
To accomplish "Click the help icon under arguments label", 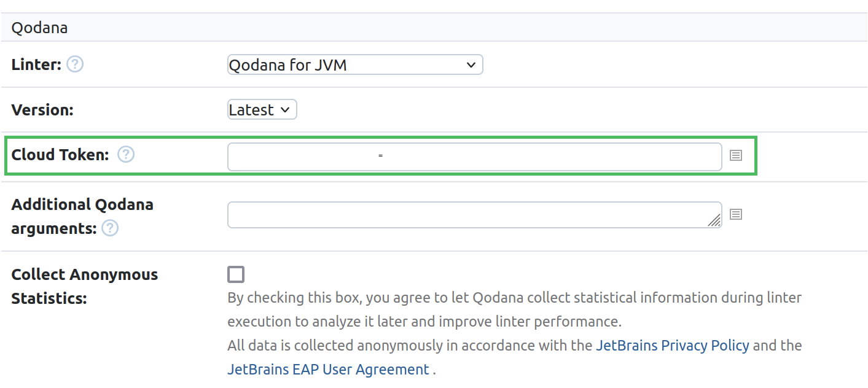I will [110, 228].
